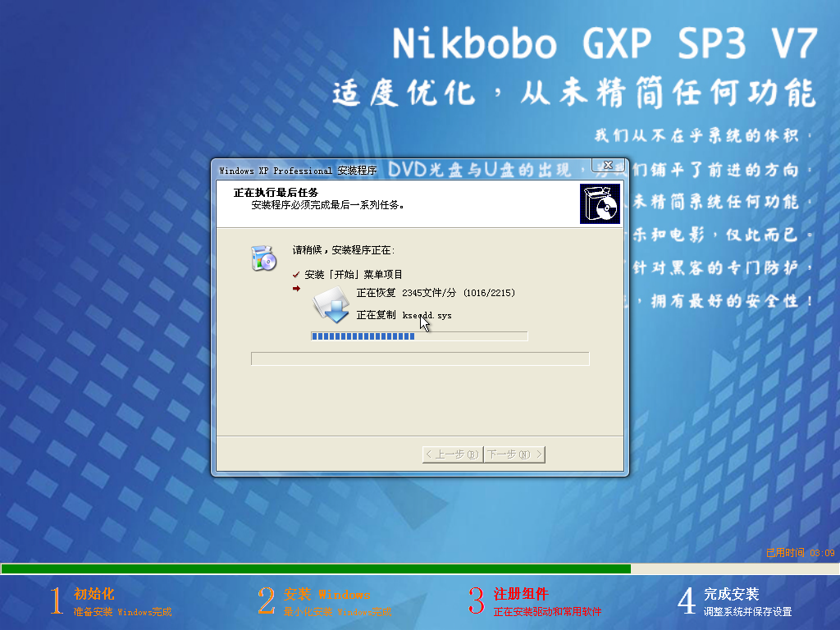Screen dimensions: 840x630
Task: Click text 准备安装 Windows完成
Action: (x=123, y=612)
